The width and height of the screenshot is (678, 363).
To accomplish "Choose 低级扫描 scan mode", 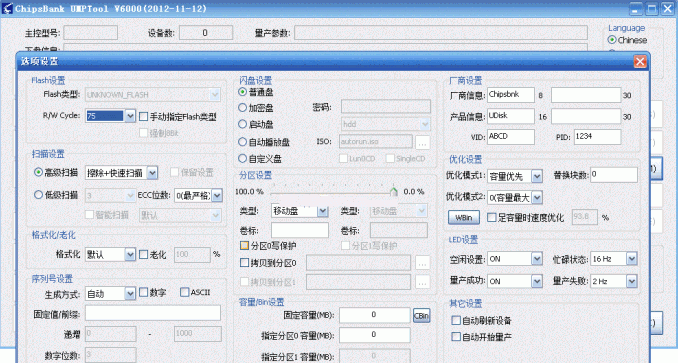I will [x=38, y=195].
